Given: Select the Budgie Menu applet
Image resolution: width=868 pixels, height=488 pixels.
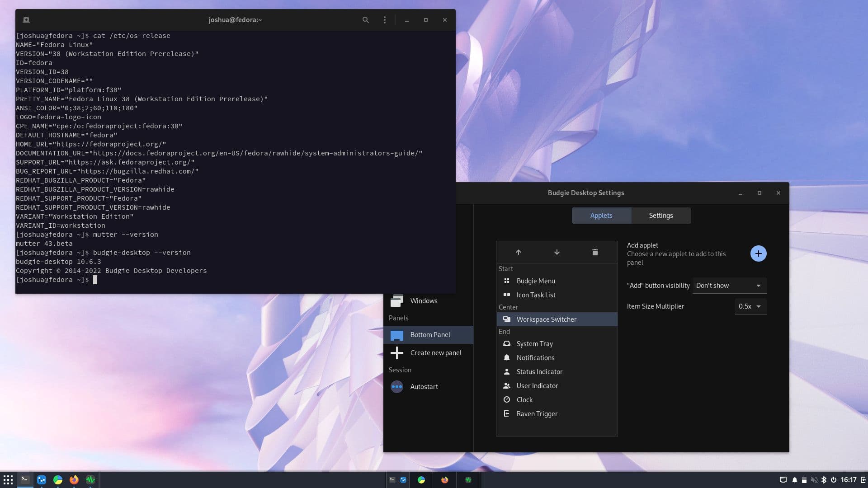Looking at the screenshot, I should tap(535, 281).
